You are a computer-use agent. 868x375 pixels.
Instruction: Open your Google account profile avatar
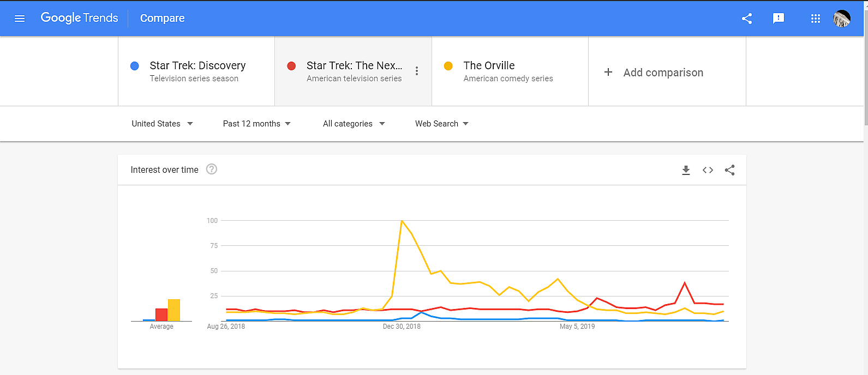pos(841,18)
